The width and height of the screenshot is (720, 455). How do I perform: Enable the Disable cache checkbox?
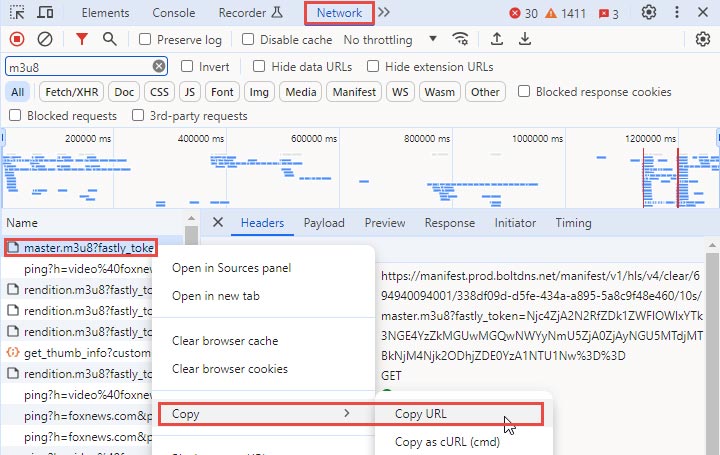point(248,39)
